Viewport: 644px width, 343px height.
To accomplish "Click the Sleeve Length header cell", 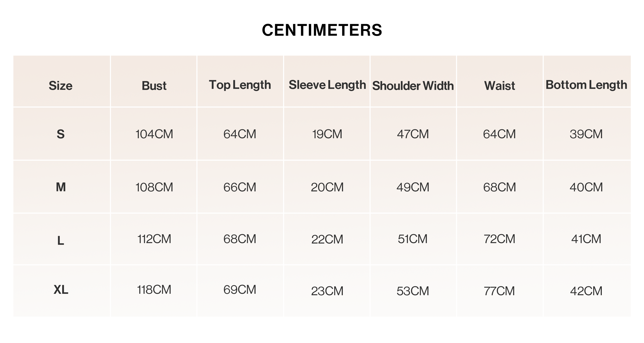I will tap(327, 85).
